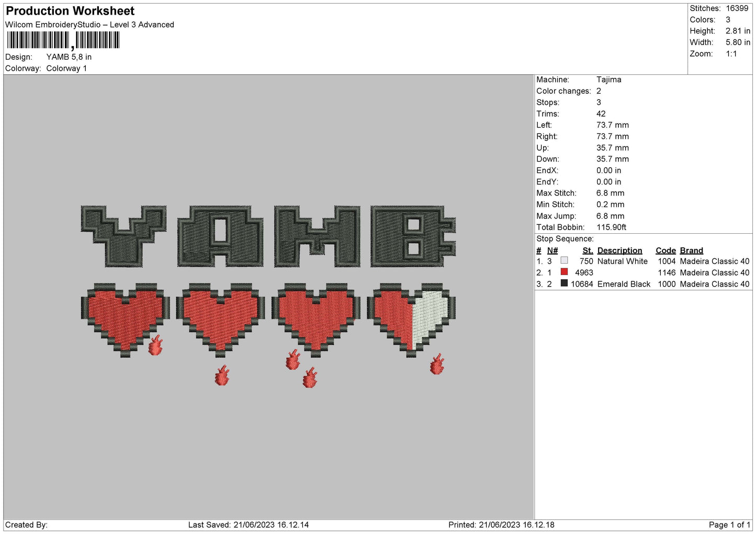Screen dimensions: 756x534
Task: Select the "Left:" label
Action: pyautogui.click(x=544, y=125)
